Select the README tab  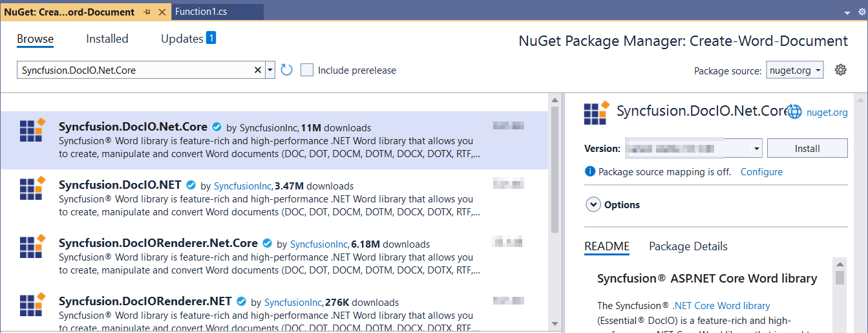[x=607, y=246]
